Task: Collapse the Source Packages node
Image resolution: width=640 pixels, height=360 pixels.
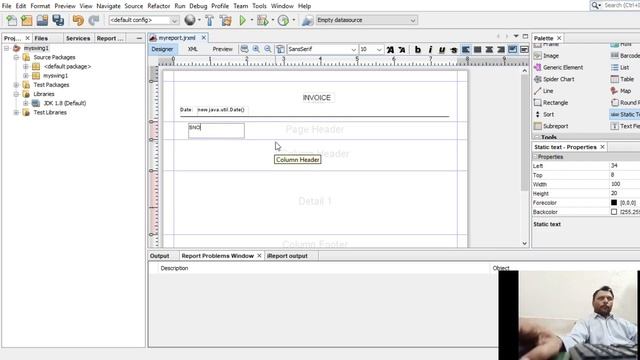Action: 16,58
